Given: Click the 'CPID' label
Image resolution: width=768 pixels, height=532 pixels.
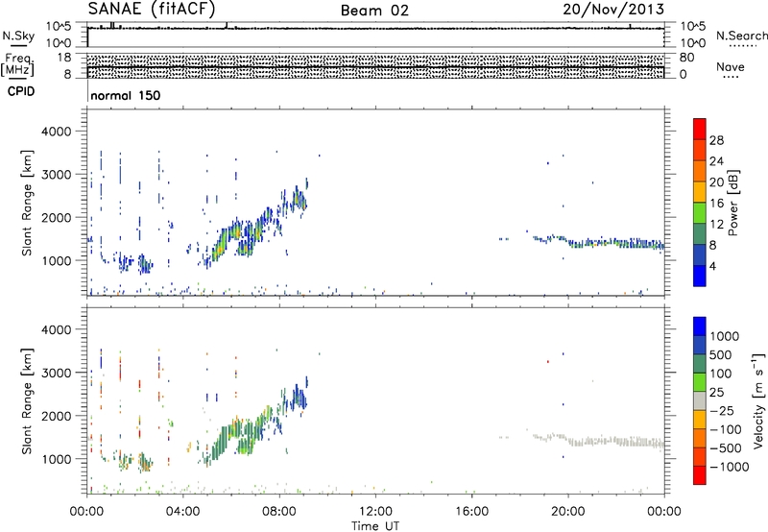Looking at the screenshot, I should click(x=21, y=91).
